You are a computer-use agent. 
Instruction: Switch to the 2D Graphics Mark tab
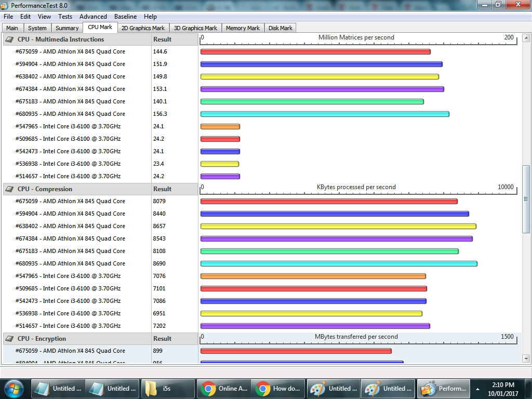click(143, 28)
